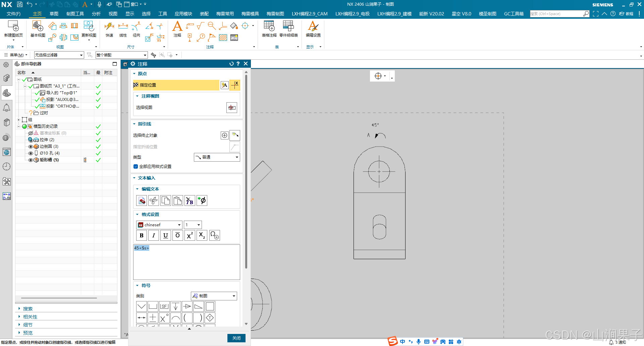The image size is (644, 346).
Task: Switch to the 制图工具 ribbon tab
Action: coord(75,14)
